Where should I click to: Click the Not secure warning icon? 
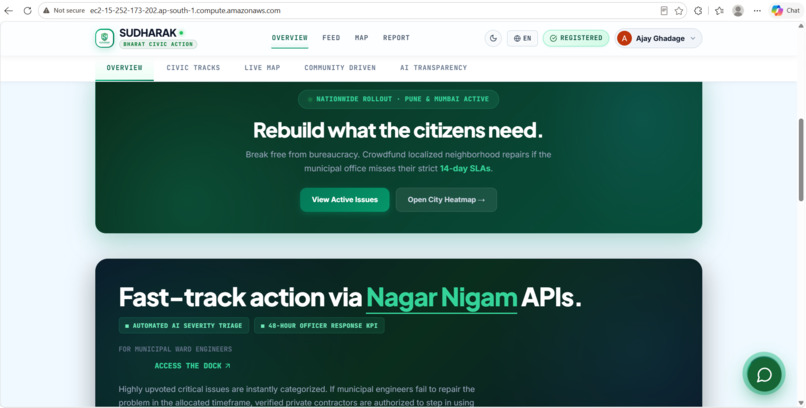pos(46,10)
